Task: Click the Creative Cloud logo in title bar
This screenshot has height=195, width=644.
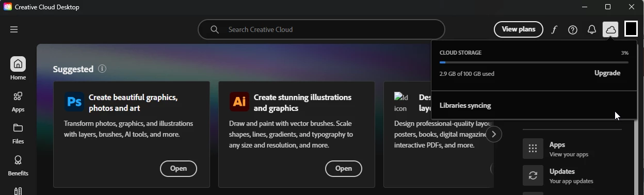Action: tap(8, 7)
